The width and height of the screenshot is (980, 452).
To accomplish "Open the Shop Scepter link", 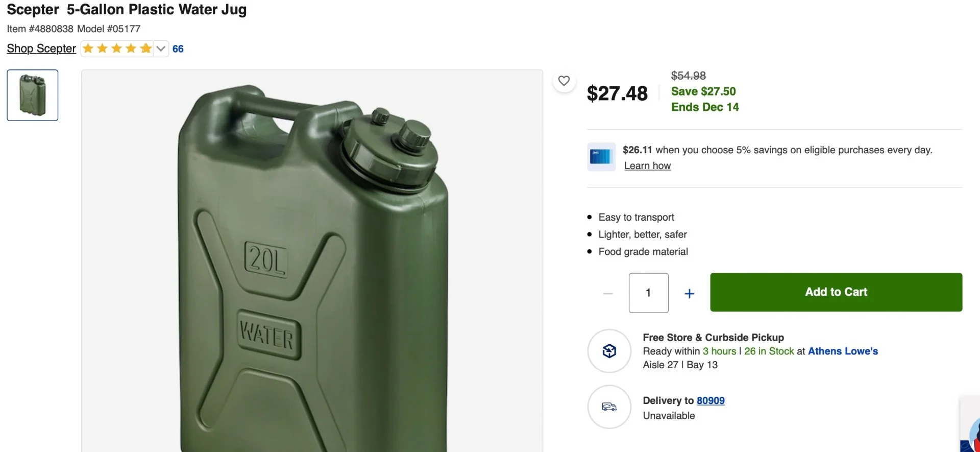I will [x=41, y=49].
